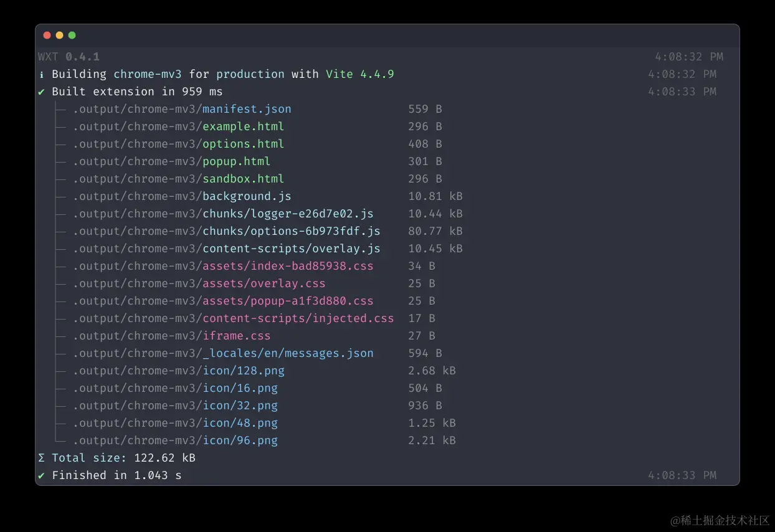Click the yellow minimize window button
The width and height of the screenshot is (775, 532).
click(x=60, y=36)
